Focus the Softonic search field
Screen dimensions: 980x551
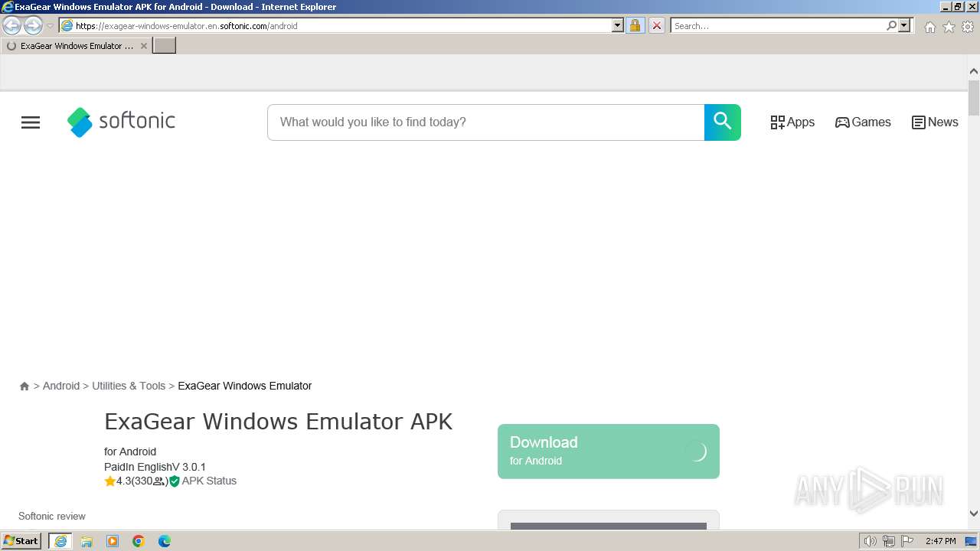(x=486, y=122)
